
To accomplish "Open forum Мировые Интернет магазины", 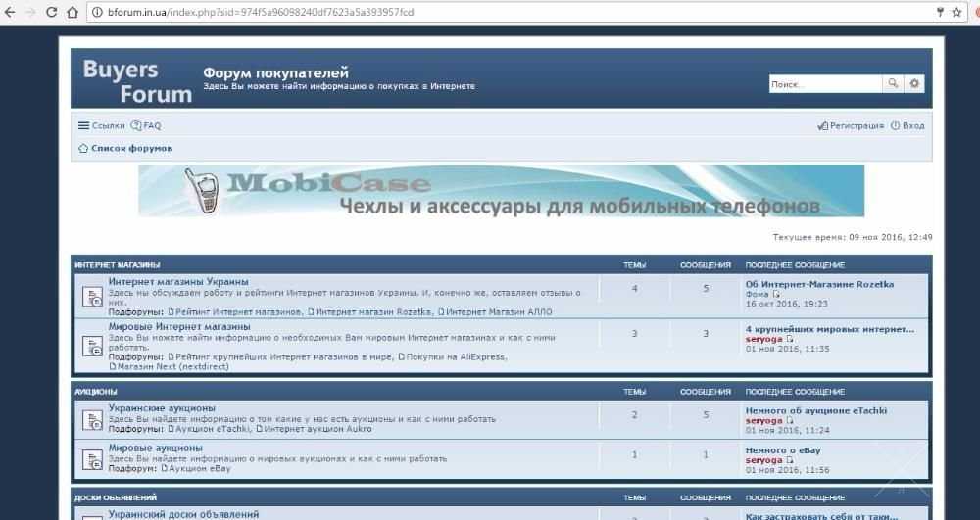I will [179, 326].
